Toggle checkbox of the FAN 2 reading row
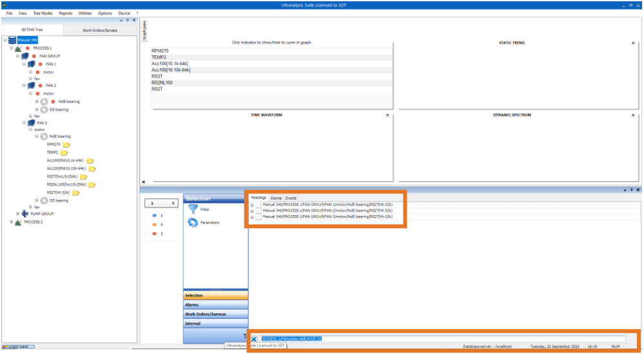 (258, 211)
